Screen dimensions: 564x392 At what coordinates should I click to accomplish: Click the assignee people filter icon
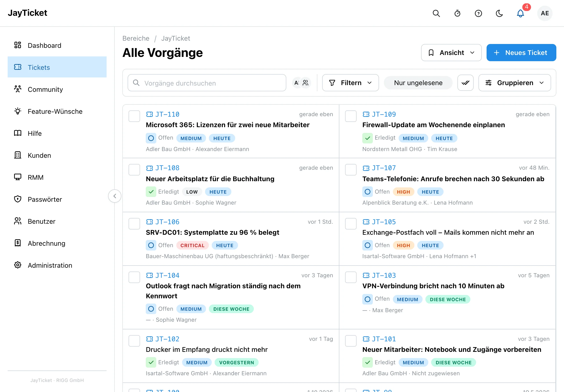305,83
